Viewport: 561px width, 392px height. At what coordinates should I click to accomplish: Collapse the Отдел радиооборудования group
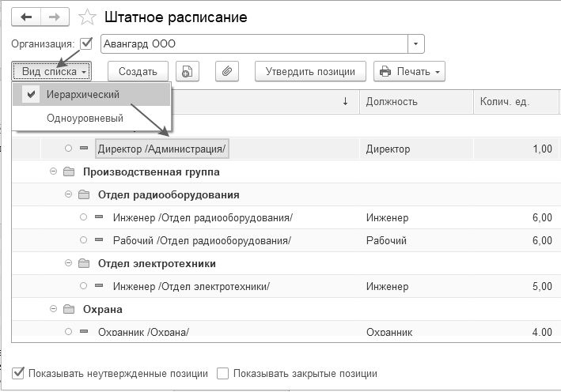69,194
